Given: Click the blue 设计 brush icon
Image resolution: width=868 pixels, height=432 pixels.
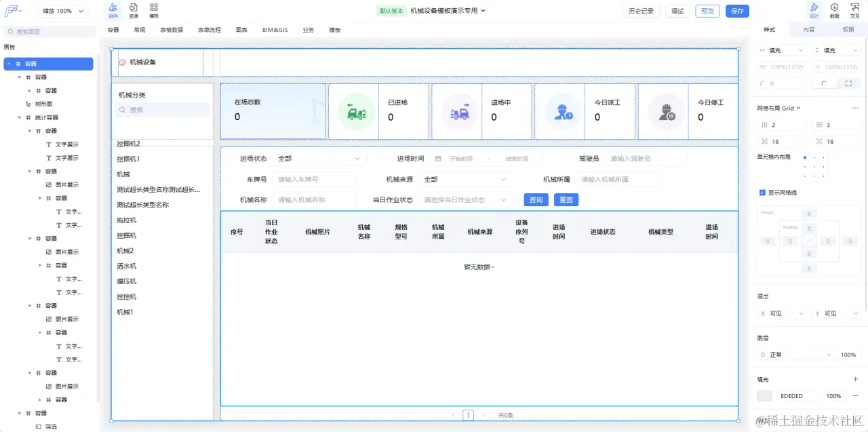Looking at the screenshot, I should click(814, 8).
